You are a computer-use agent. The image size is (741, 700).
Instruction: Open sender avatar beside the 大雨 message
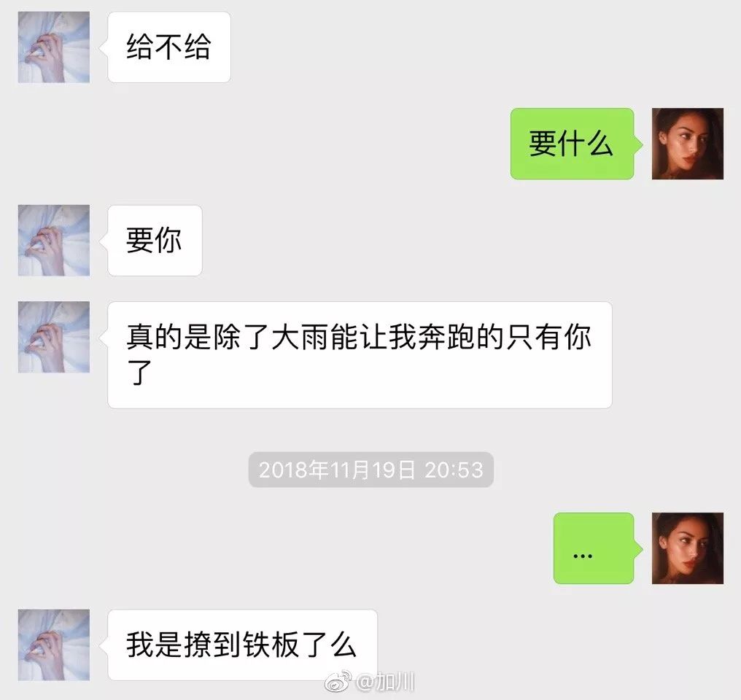54,337
